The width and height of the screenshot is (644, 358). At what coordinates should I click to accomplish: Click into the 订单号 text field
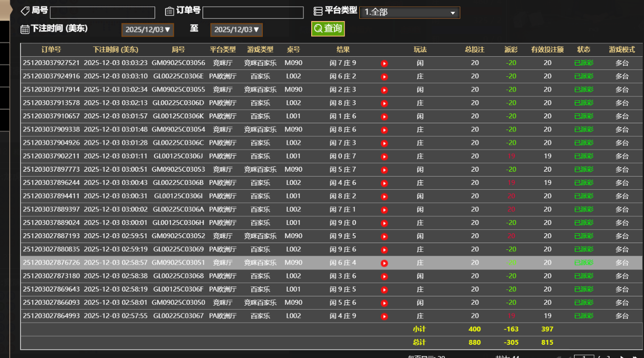[253, 13]
